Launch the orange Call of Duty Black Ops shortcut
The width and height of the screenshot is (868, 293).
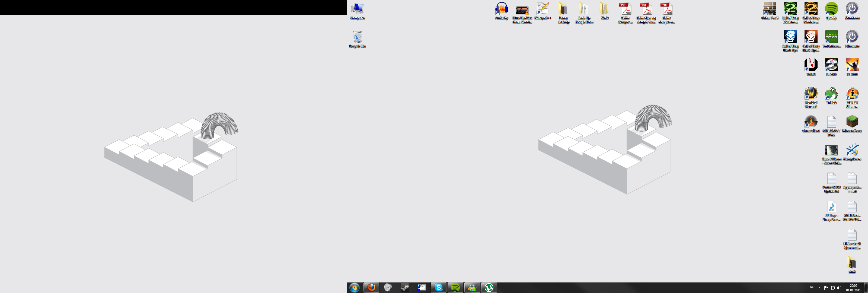(x=811, y=41)
